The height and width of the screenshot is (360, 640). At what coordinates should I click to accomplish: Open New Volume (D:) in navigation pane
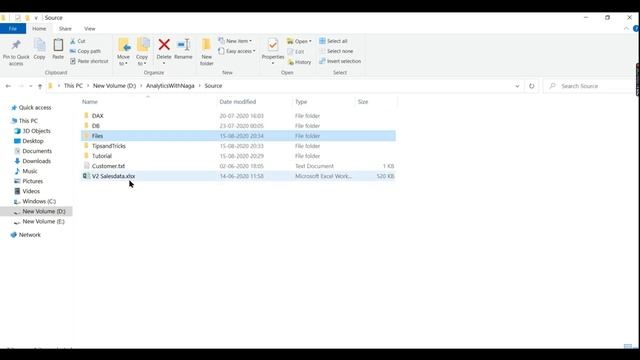click(44, 211)
